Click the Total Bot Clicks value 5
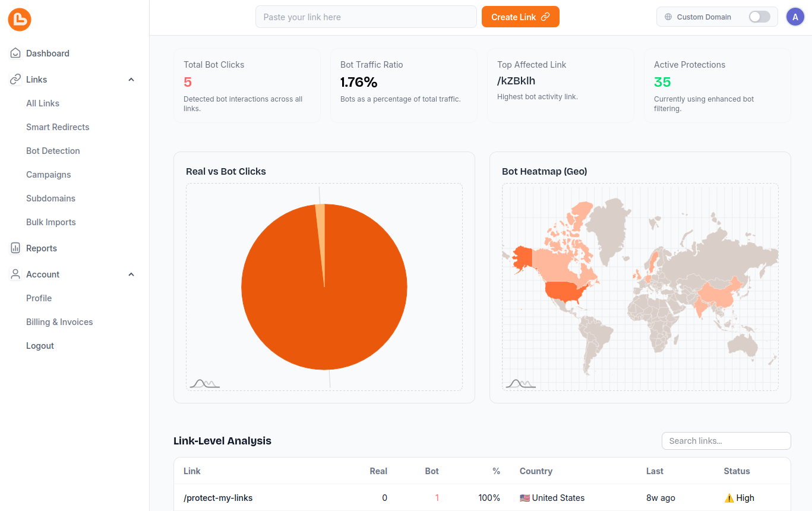The width and height of the screenshot is (812, 511). tap(188, 82)
